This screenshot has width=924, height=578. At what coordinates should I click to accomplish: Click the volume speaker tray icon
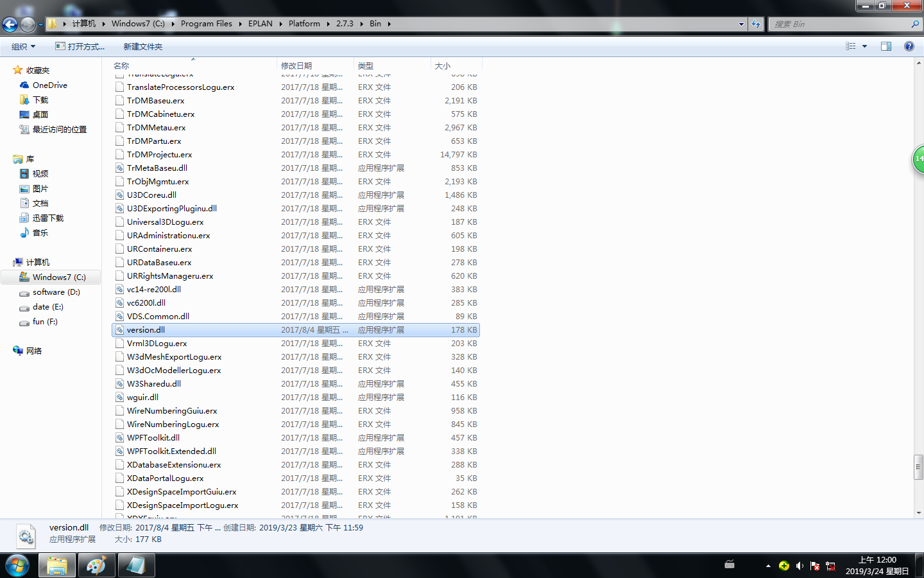coord(800,566)
